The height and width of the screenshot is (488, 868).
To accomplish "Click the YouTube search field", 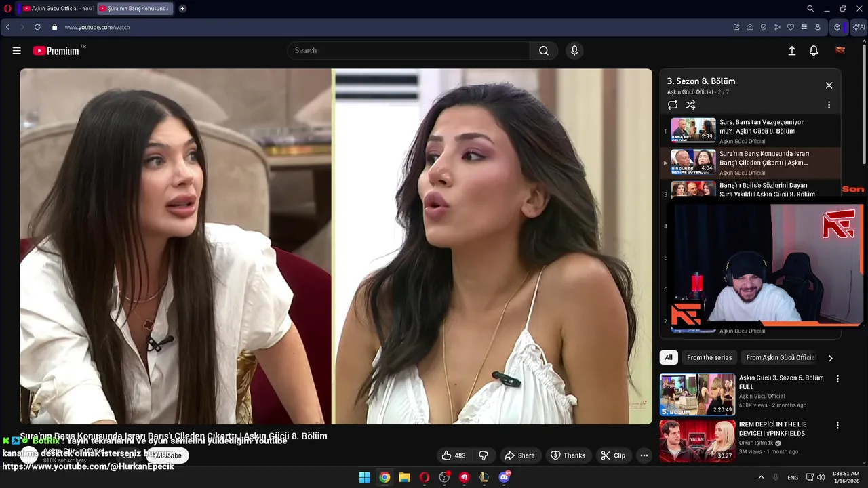I will click(408, 51).
